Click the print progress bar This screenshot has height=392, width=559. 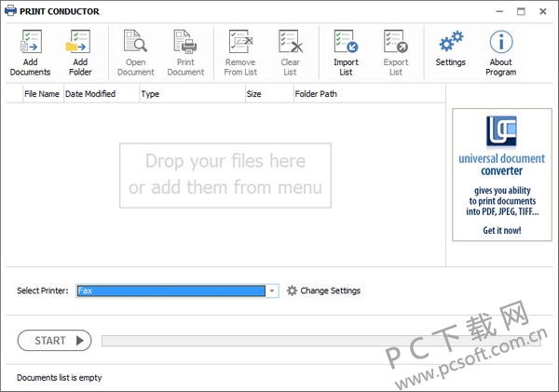tap(320, 341)
